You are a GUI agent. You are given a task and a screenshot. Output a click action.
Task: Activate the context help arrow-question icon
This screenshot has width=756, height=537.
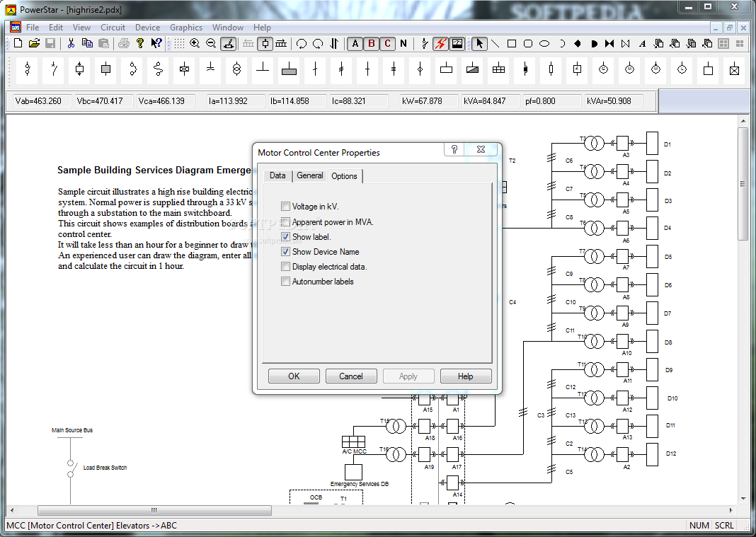pos(156,43)
